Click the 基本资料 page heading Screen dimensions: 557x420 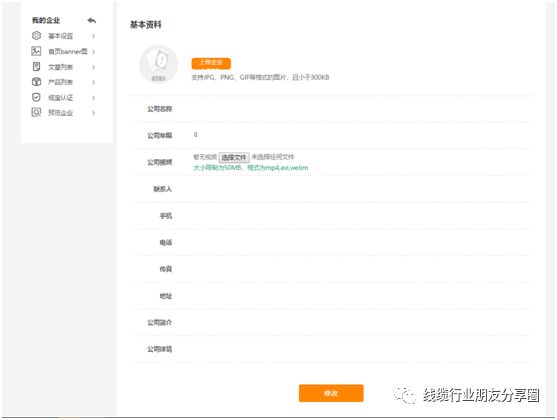coord(146,25)
